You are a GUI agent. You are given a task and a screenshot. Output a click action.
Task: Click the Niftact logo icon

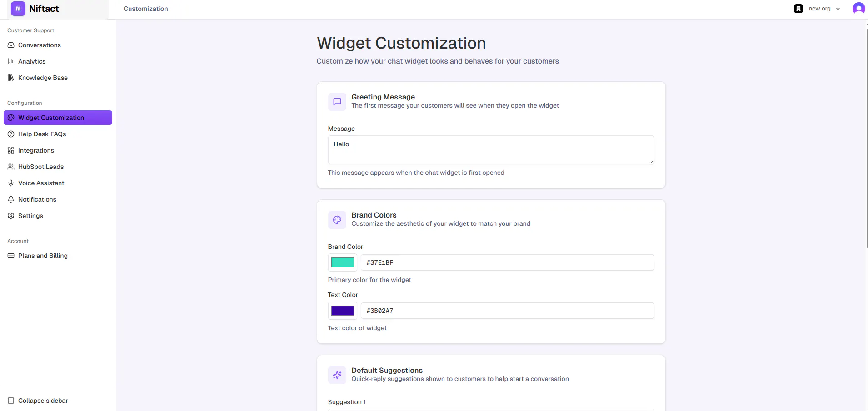point(18,9)
